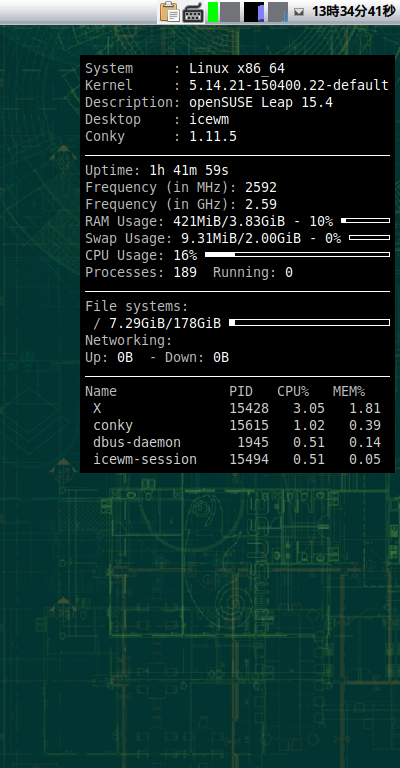This screenshot has height=768, width=400.
Task: Open the mail envelope tray icon
Action: [299, 12]
